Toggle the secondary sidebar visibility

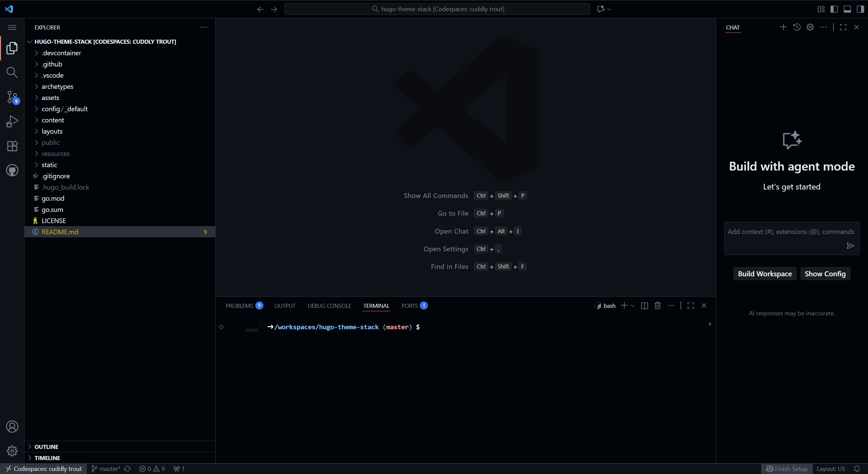(x=861, y=9)
